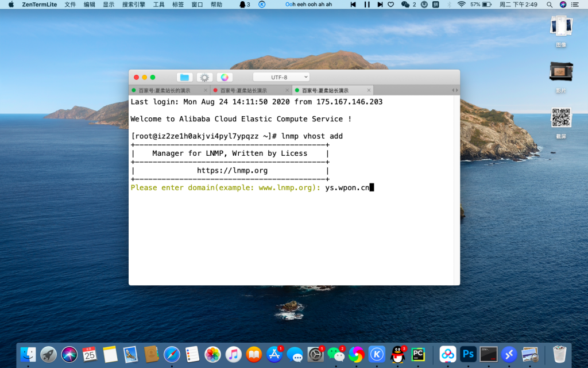The image size is (588, 368).
Task: Open PyCharm from the Dock
Action: 418,354
